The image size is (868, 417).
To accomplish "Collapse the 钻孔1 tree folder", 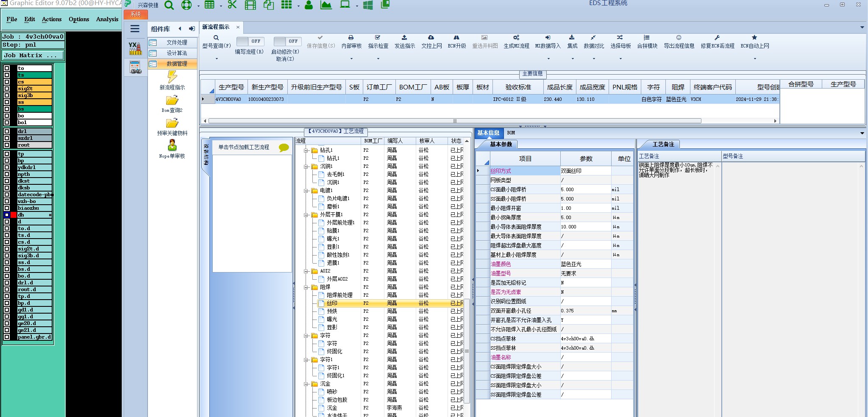I will tap(306, 150).
